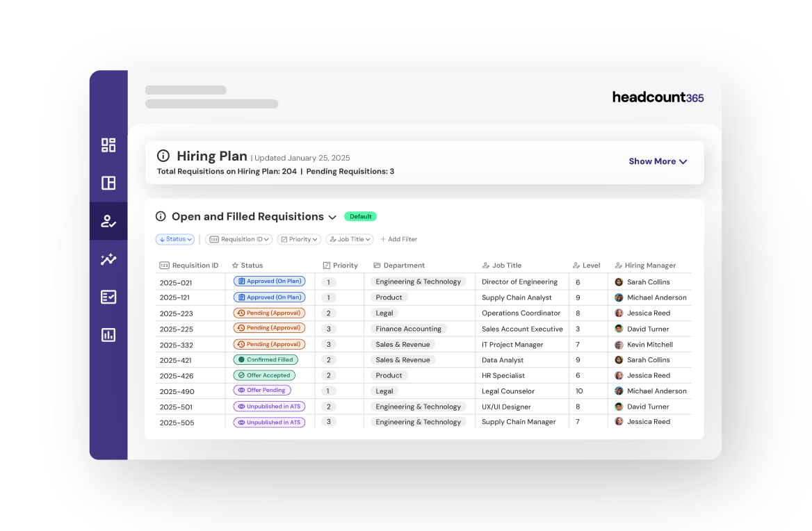This screenshot has width=812, height=531.
Task: Click Sarah Collins' avatar in the first row
Action: 619,281
